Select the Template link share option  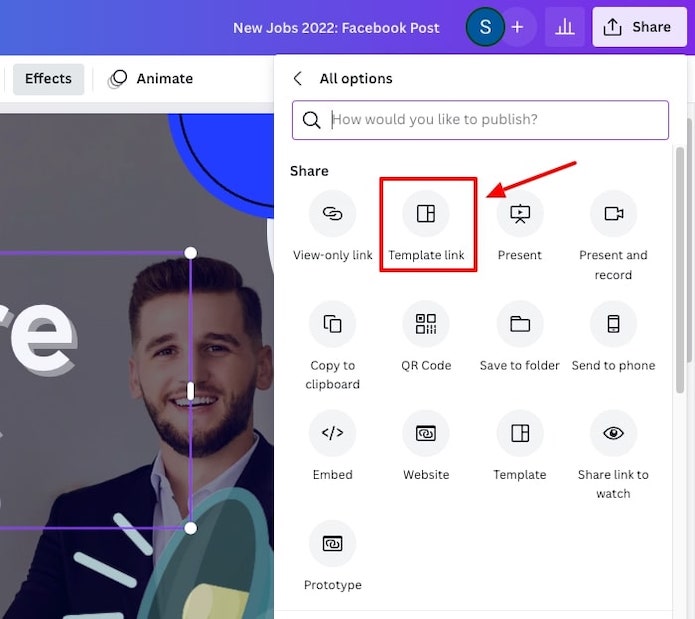click(x=426, y=226)
